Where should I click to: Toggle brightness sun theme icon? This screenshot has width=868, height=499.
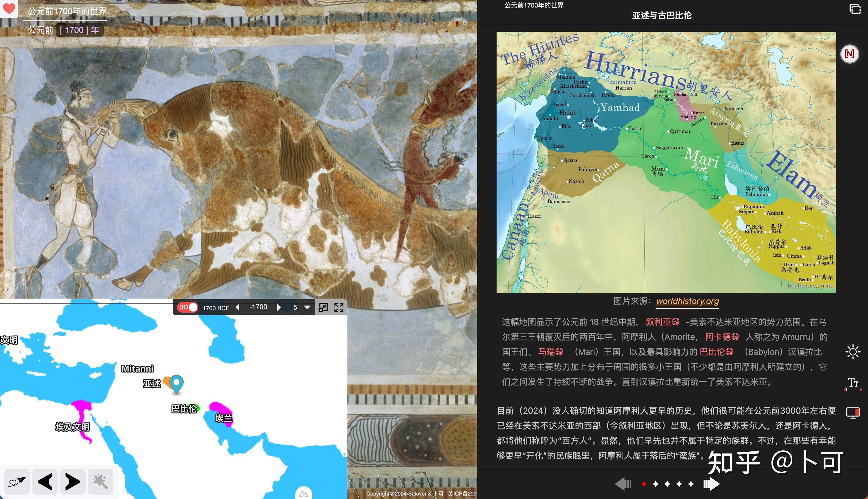pyautogui.click(x=852, y=352)
